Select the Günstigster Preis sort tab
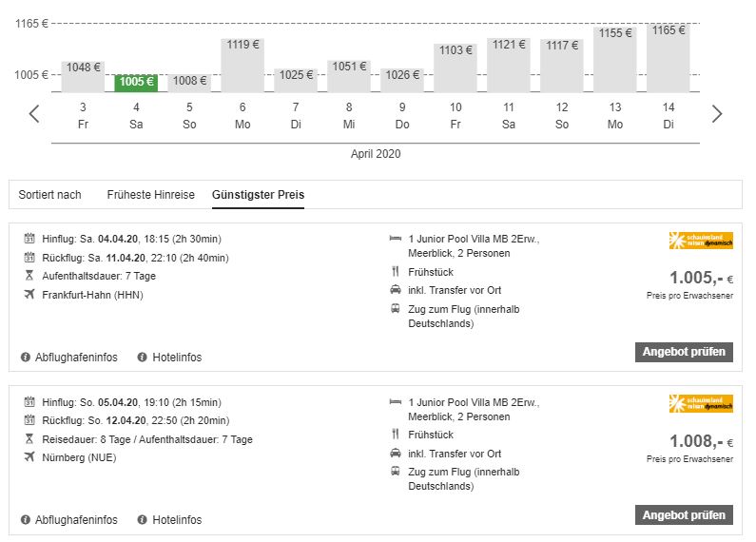Image resolution: width=756 pixels, height=542 pixels. click(x=258, y=195)
